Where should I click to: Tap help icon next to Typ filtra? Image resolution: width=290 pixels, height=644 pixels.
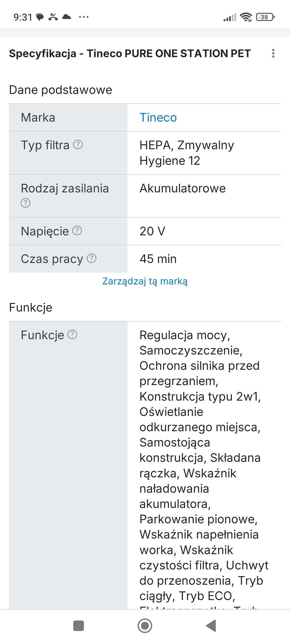click(78, 145)
